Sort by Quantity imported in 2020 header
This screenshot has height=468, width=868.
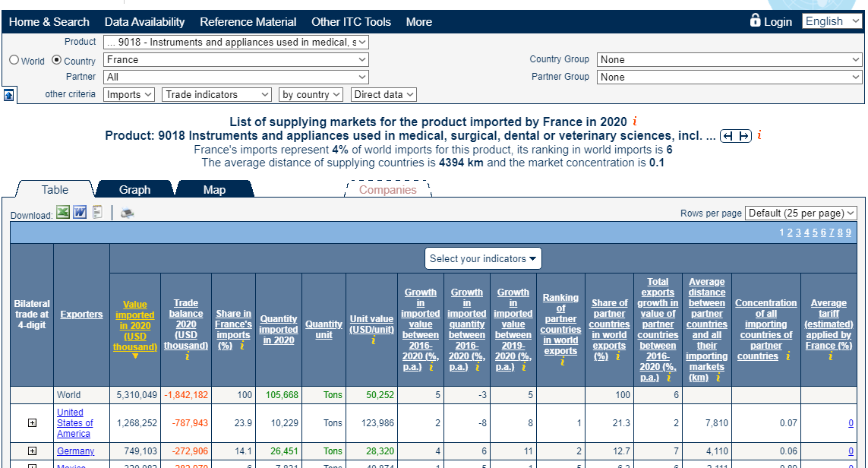[279, 330]
